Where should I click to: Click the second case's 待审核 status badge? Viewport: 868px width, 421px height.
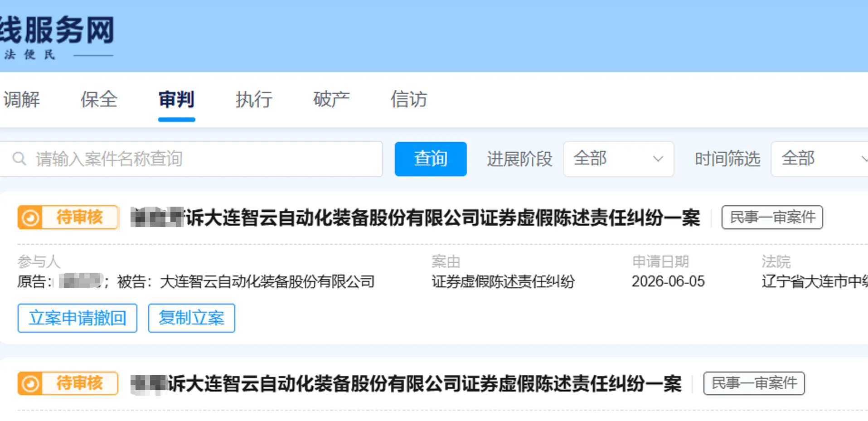pos(68,383)
